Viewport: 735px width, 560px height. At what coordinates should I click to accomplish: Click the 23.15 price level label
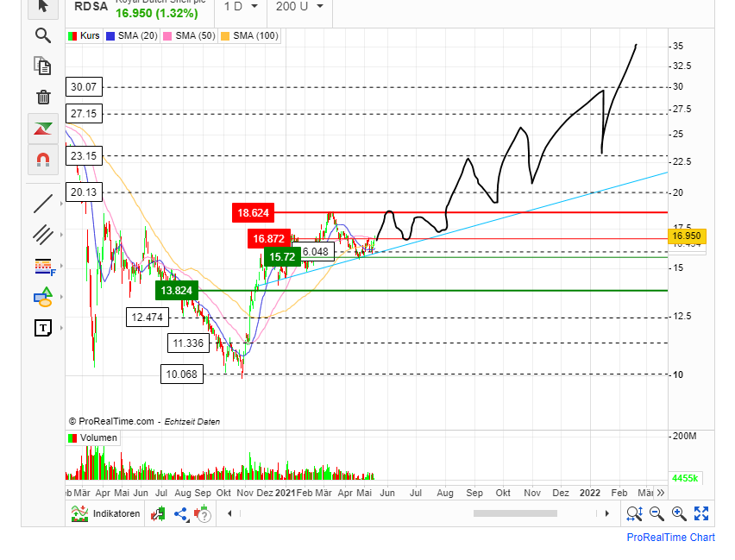coord(84,156)
